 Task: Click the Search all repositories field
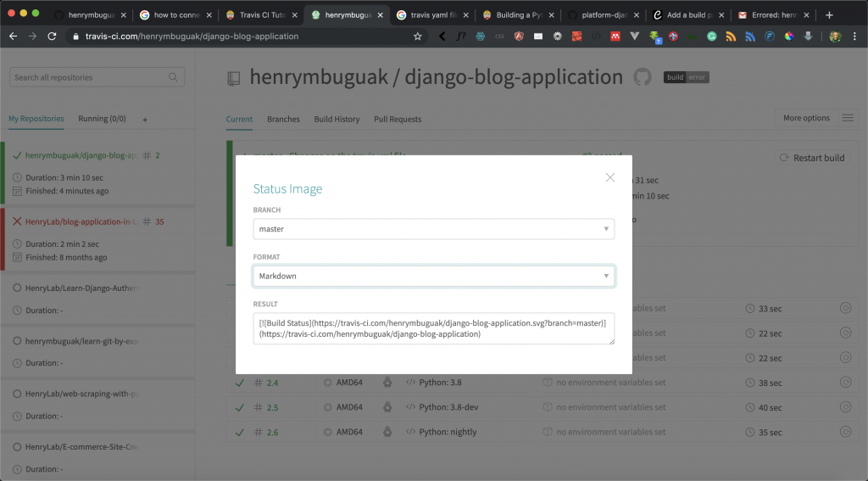pos(97,77)
